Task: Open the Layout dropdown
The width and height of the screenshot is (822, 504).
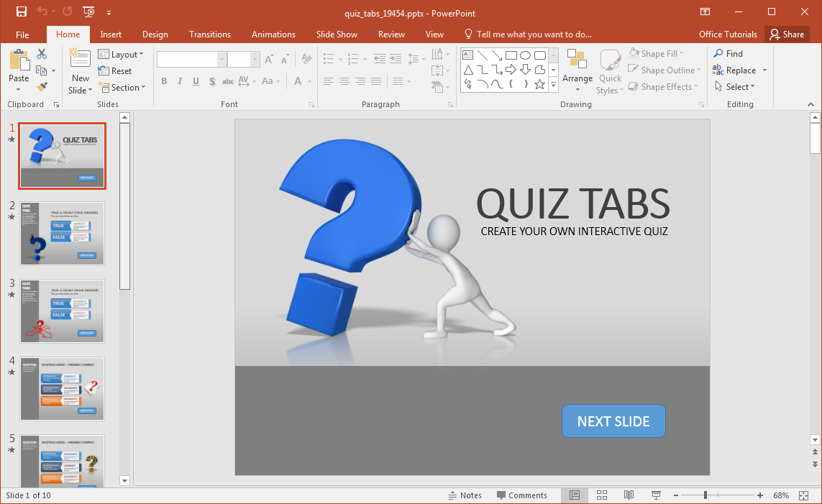Action: [122, 54]
